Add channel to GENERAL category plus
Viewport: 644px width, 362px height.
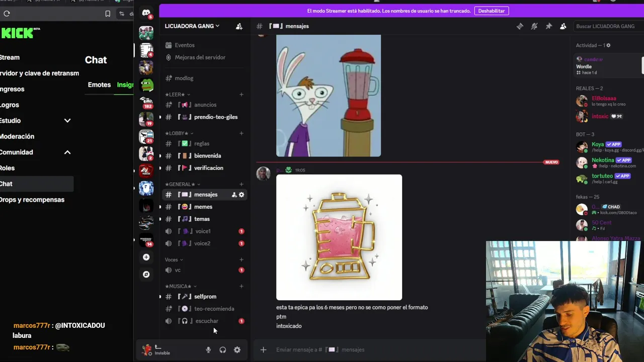pos(241,184)
